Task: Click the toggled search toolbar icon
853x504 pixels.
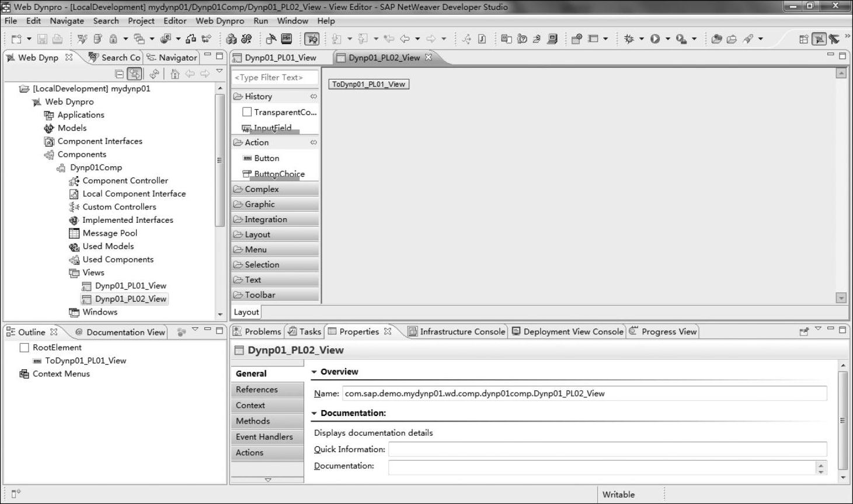Action: click(x=312, y=39)
